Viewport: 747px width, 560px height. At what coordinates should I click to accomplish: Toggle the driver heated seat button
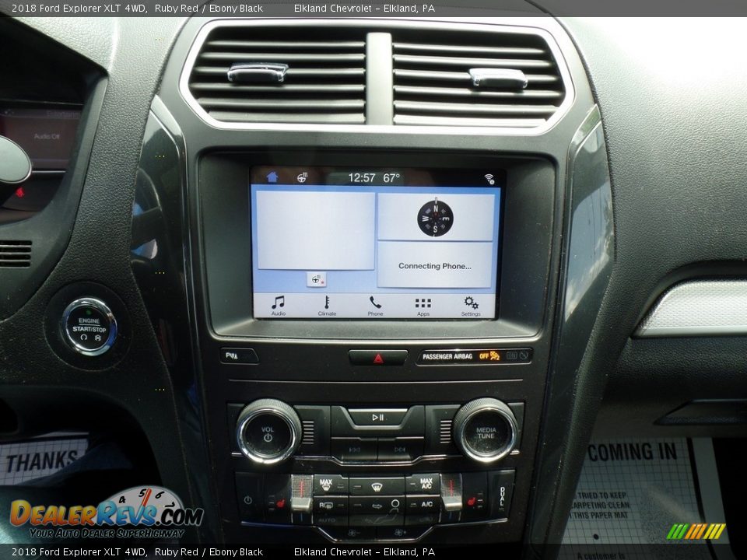[277, 502]
